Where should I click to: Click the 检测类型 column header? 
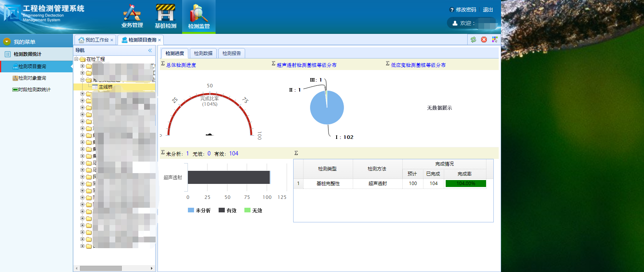pos(328,169)
